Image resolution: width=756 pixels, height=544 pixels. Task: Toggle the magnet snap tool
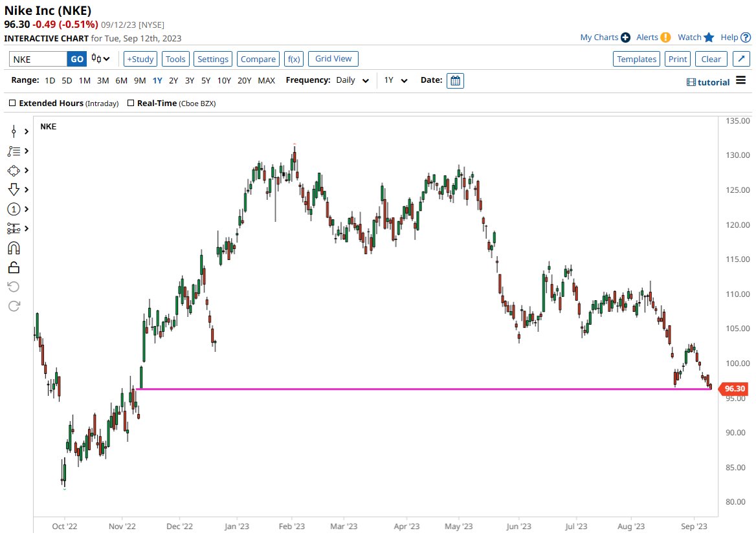click(x=14, y=248)
